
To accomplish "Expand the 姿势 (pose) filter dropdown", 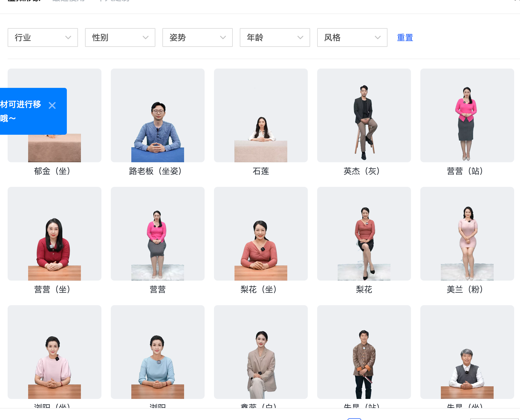I will (x=197, y=37).
